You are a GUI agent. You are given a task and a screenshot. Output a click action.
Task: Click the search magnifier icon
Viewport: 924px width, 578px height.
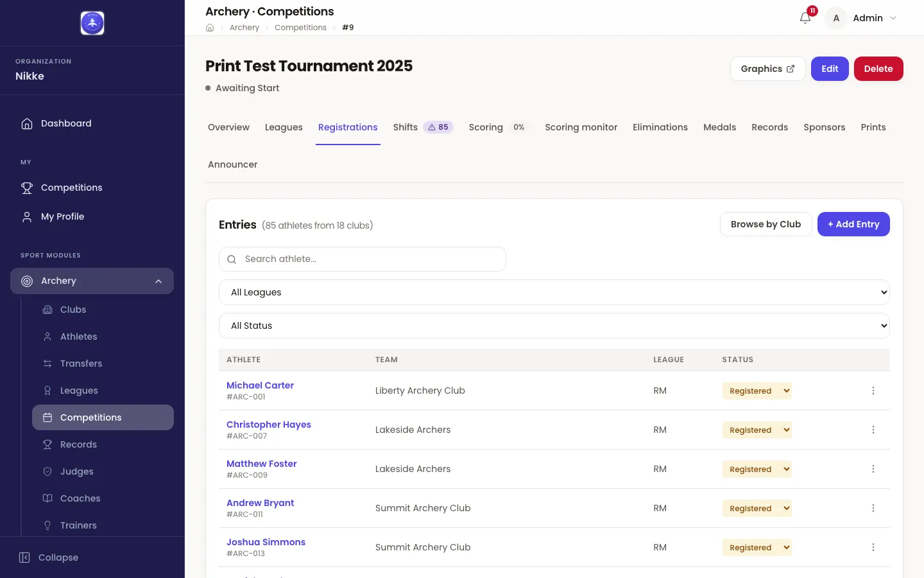[x=232, y=259]
